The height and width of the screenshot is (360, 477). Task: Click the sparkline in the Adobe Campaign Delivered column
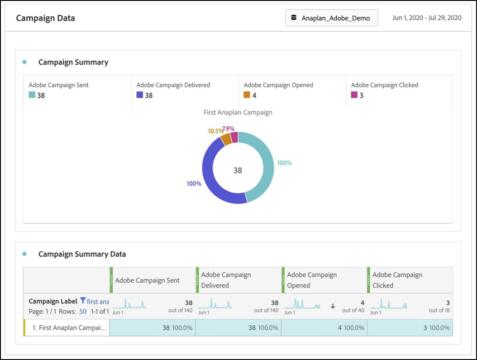coord(215,304)
